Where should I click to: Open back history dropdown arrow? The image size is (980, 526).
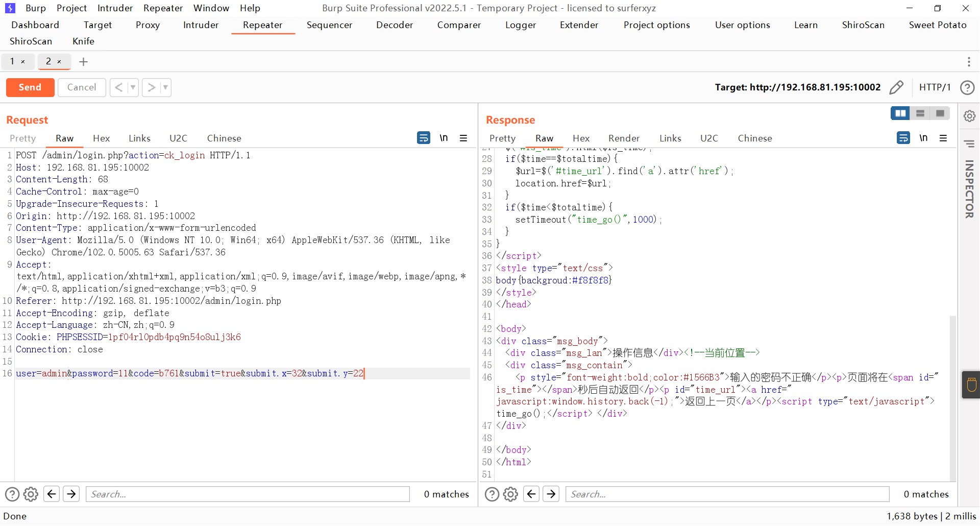pyautogui.click(x=133, y=87)
